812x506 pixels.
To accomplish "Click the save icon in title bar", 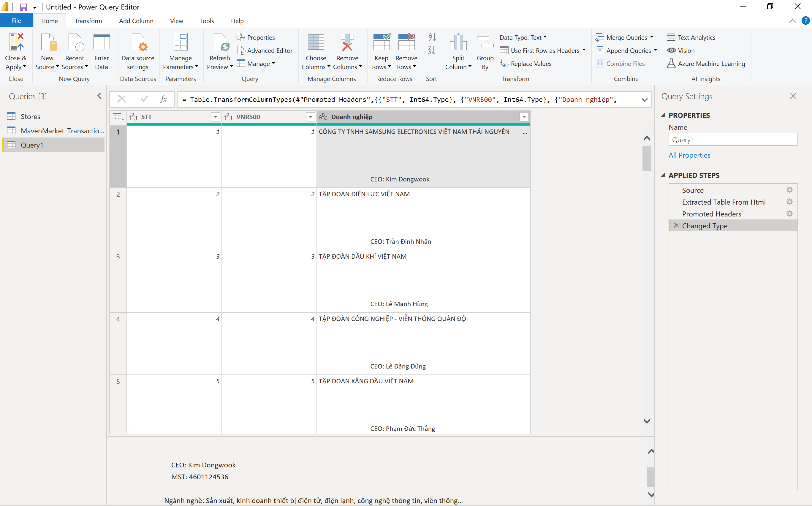I will tap(23, 7).
